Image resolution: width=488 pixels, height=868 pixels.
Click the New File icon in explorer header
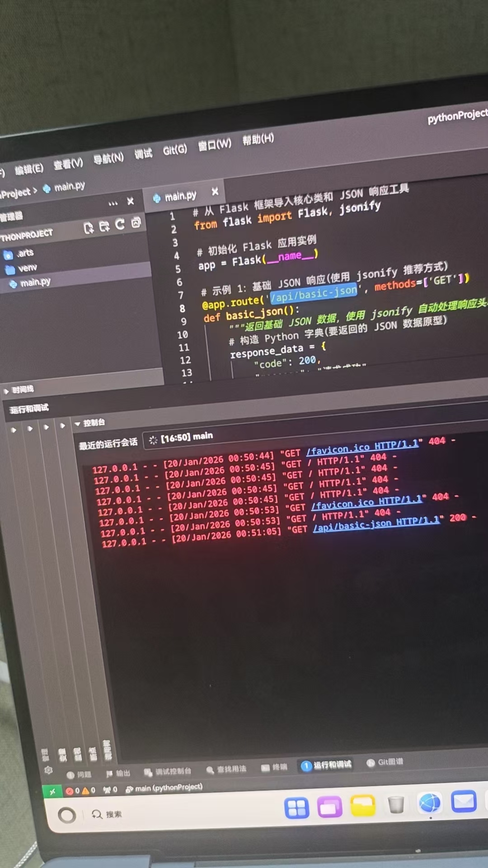point(89,228)
